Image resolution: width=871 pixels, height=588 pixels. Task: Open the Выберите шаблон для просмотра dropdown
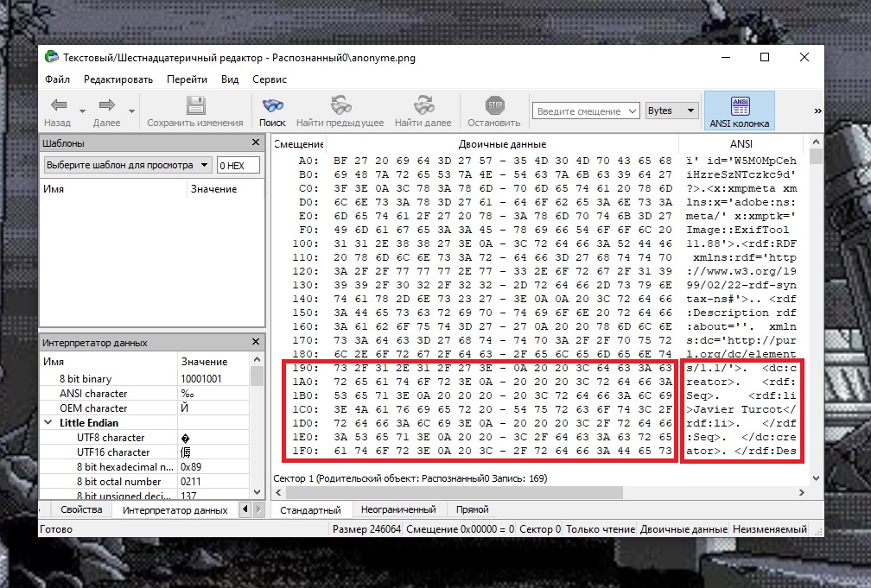(127, 165)
